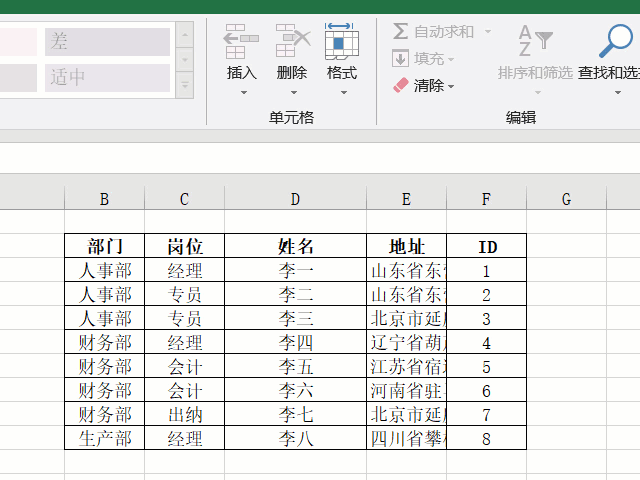Expand the 自动求和 dropdown arrow
The width and height of the screenshot is (640, 480).
click(x=488, y=31)
